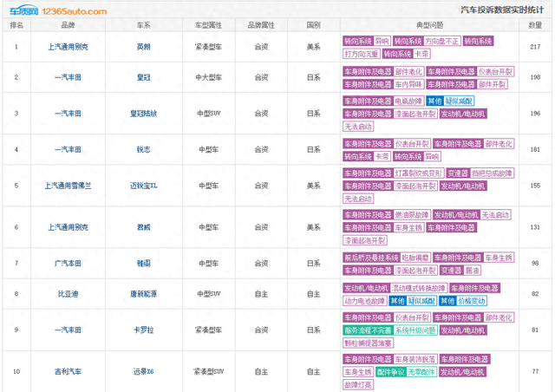Select the 典型问题 column header

tap(430, 25)
